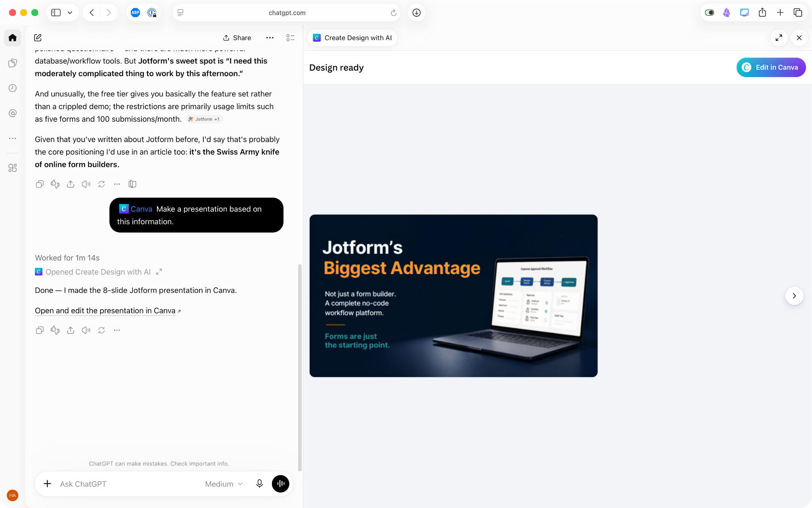Start voice mode with the black waveform button
This screenshot has width=812, height=508.
[281, 483]
